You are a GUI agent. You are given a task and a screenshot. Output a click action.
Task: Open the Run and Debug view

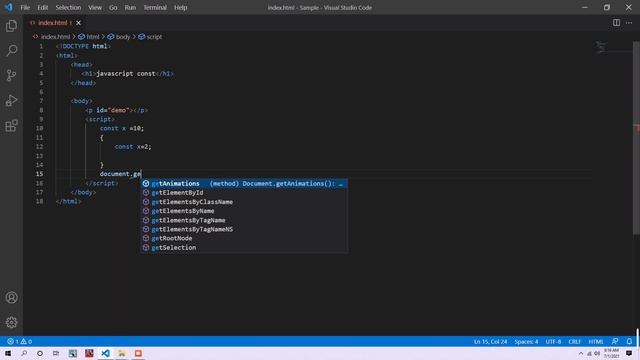[x=11, y=100]
